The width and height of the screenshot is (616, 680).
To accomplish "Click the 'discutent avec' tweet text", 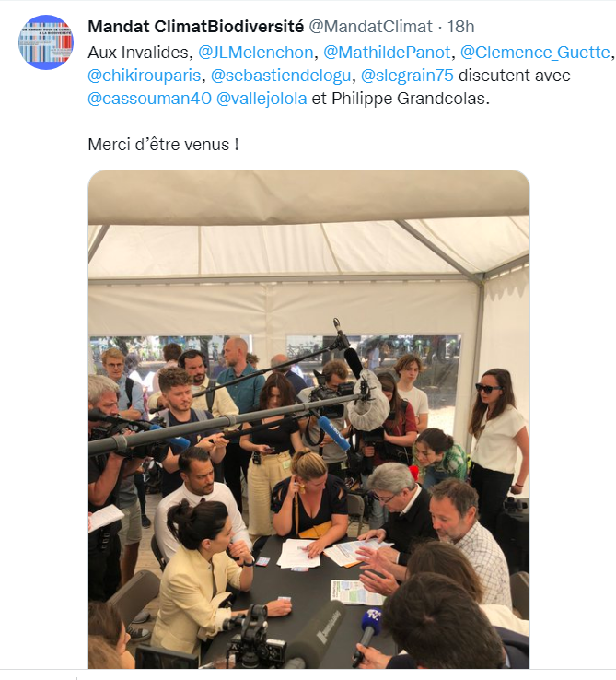I will (514, 76).
